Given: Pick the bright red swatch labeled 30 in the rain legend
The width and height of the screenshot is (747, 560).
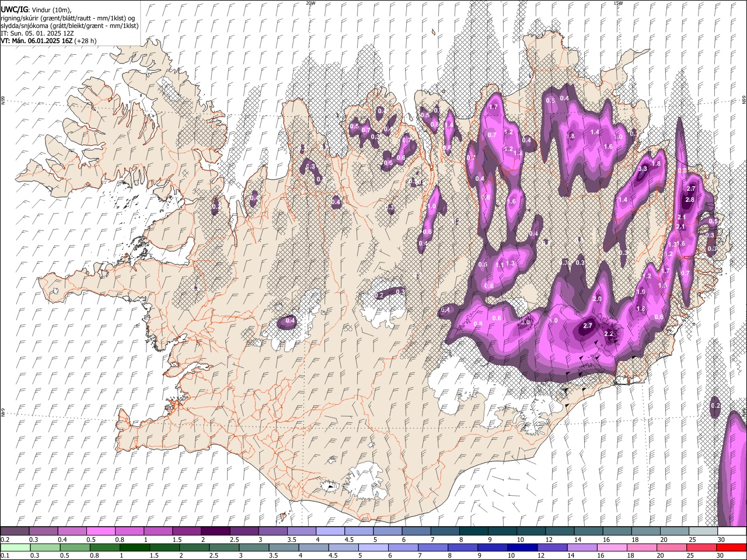Looking at the screenshot, I should [732, 547].
